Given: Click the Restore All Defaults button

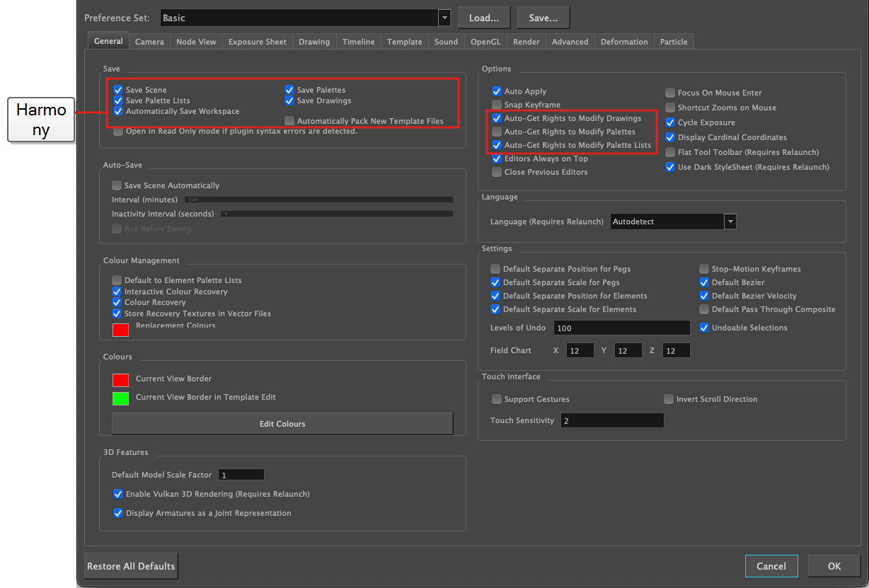Looking at the screenshot, I should [x=131, y=566].
